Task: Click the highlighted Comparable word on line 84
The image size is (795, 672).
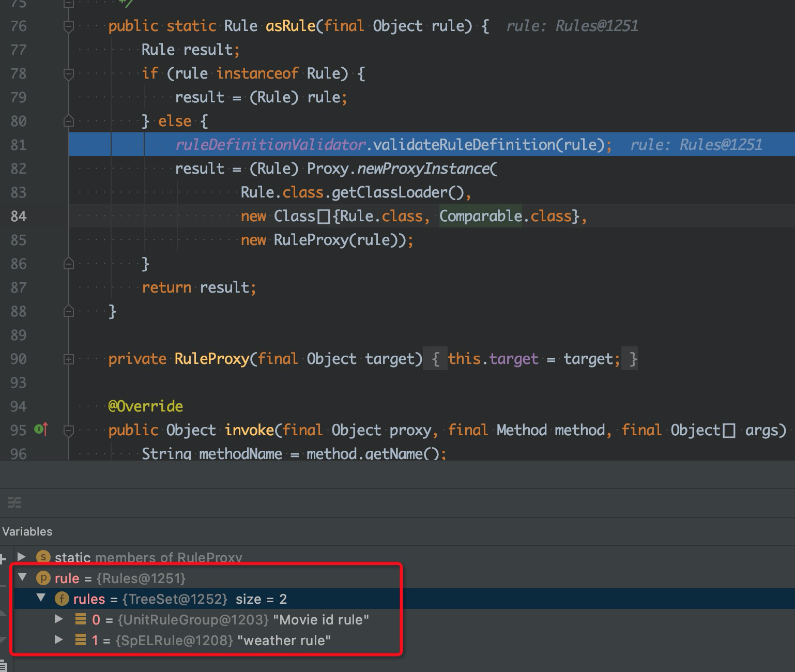Action: coord(481,216)
